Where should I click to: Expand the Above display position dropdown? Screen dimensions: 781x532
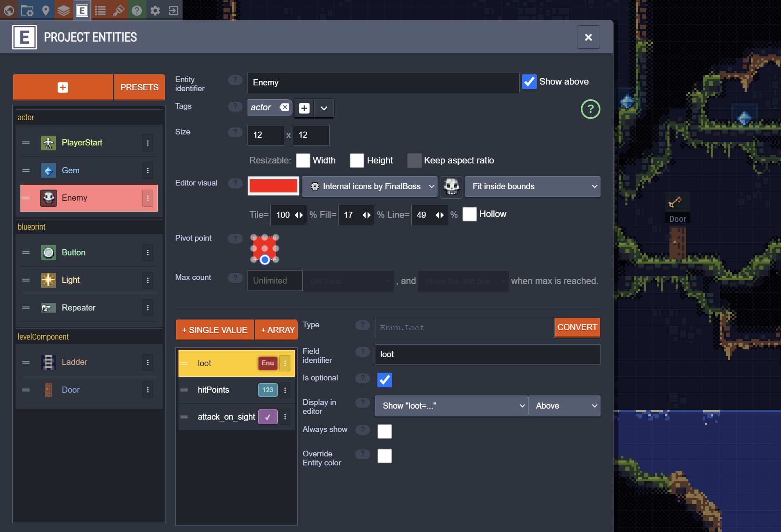pos(564,406)
